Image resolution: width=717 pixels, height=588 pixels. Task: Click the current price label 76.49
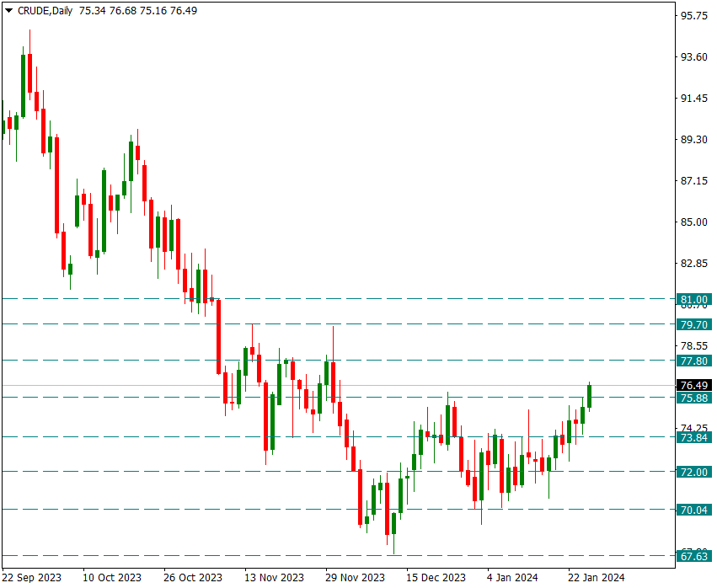coord(693,386)
